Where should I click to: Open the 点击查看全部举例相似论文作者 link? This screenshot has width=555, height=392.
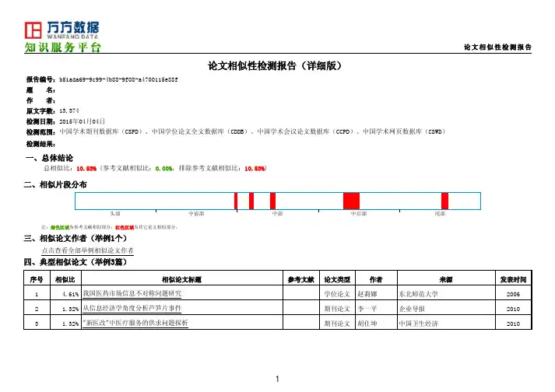[x=86, y=250]
